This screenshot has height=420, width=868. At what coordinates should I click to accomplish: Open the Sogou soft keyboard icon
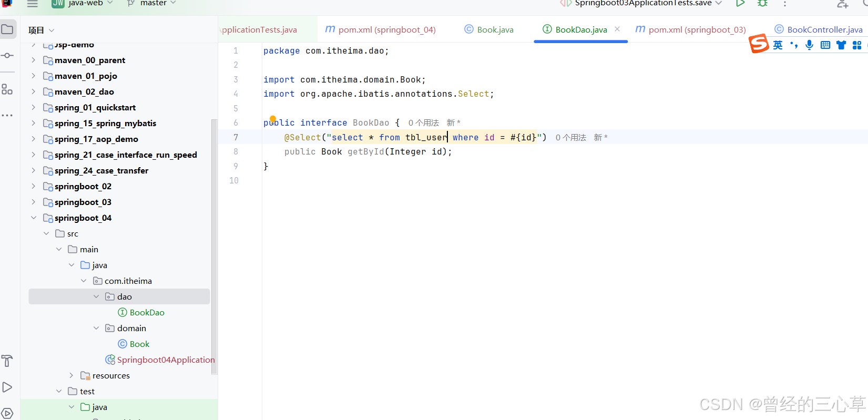click(x=825, y=45)
